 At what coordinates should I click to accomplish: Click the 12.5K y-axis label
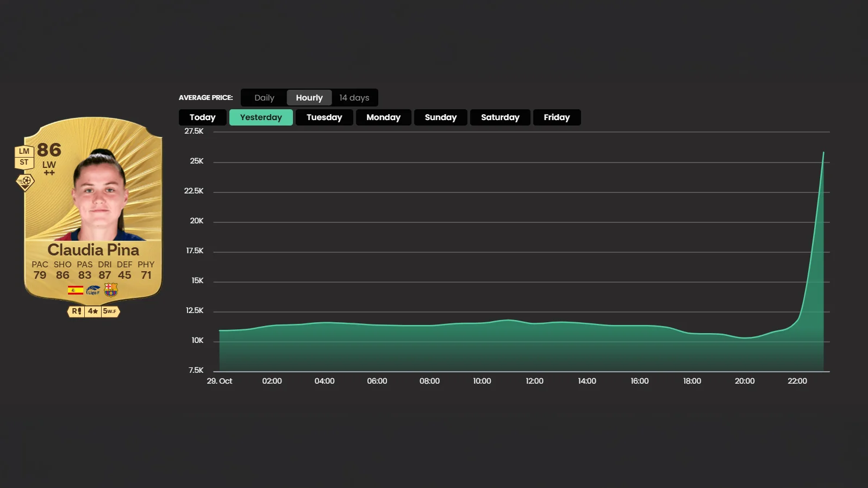(195, 311)
